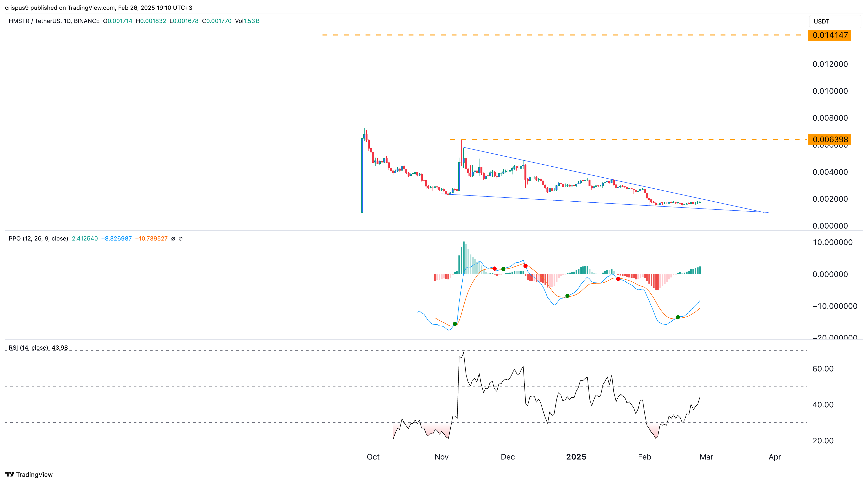Click the Dec label on time axis
The height and width of the screenshot is (483, 868).
(508, 457)
